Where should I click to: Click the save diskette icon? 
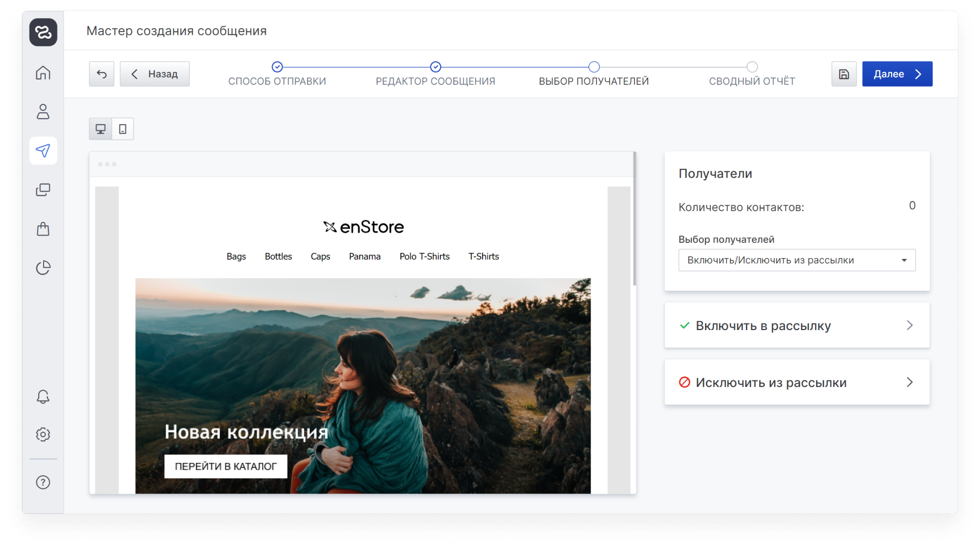(x=844, y=74)
